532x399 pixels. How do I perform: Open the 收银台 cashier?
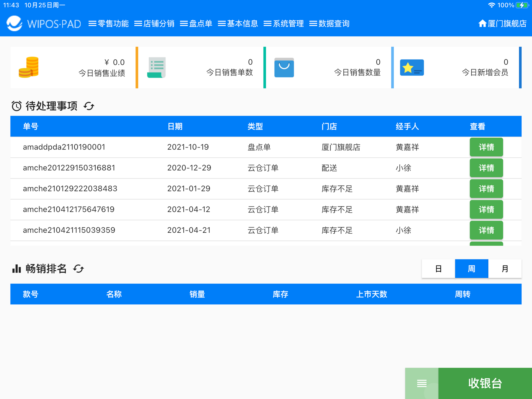point(485,383)
